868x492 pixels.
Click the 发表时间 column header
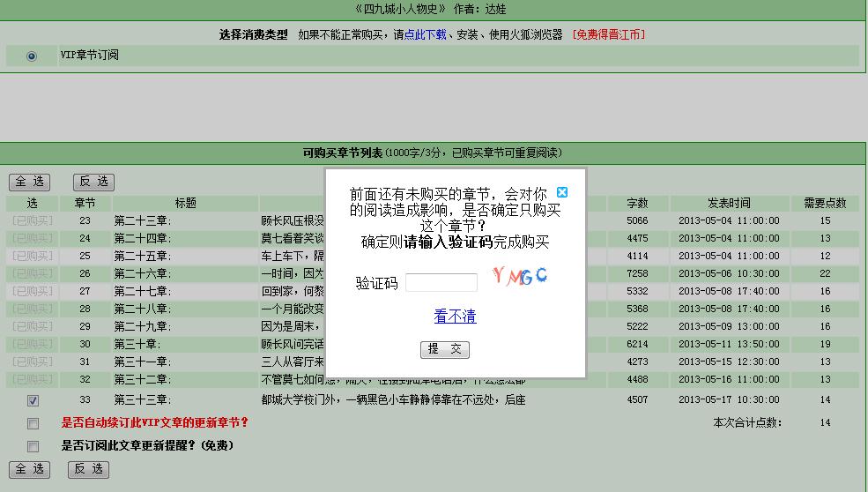[729, 204]
